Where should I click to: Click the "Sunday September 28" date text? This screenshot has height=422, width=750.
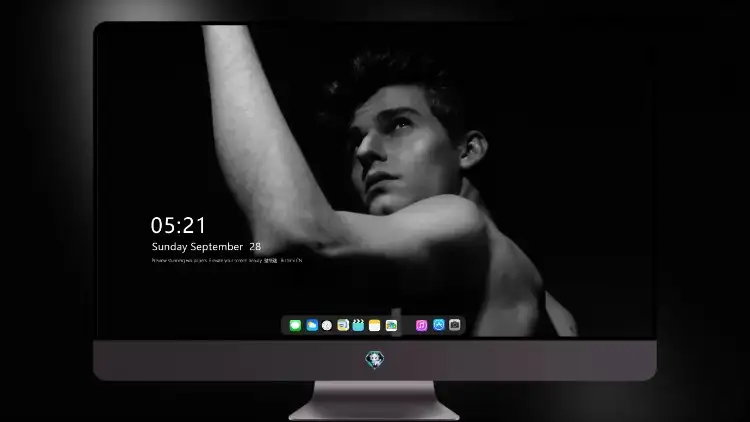point(206,247)
